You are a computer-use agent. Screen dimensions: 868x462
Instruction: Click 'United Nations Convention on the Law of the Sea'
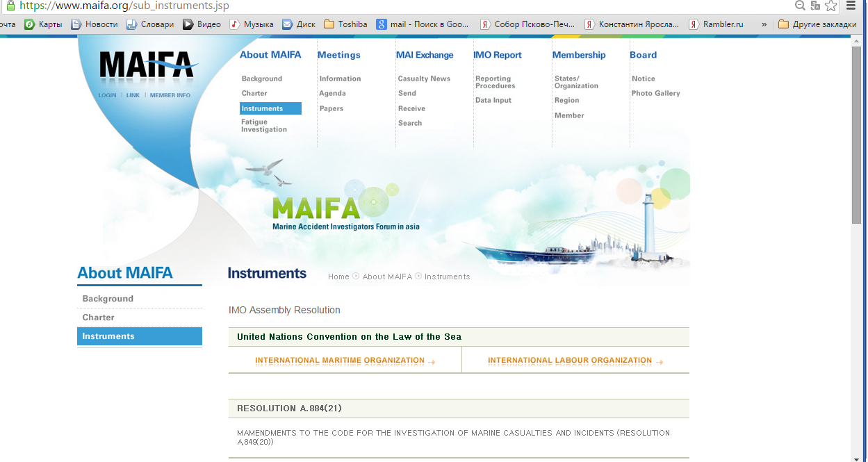point(349,337)
